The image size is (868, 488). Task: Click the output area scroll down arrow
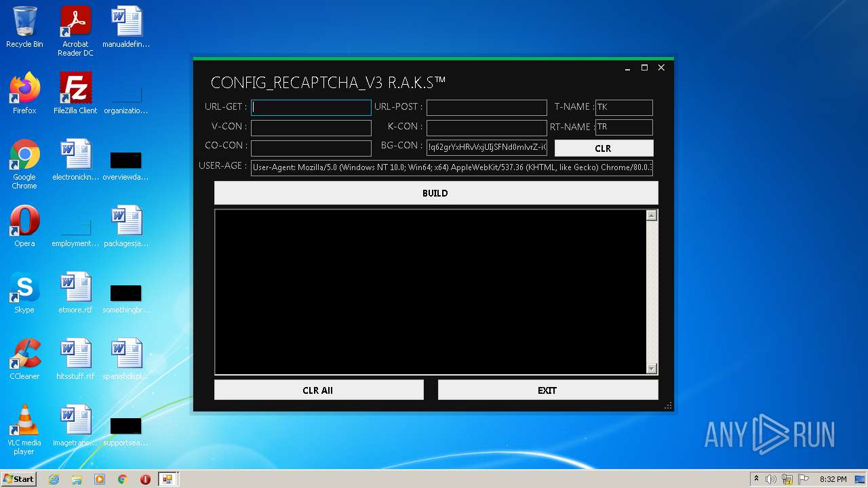pos(652,369)
